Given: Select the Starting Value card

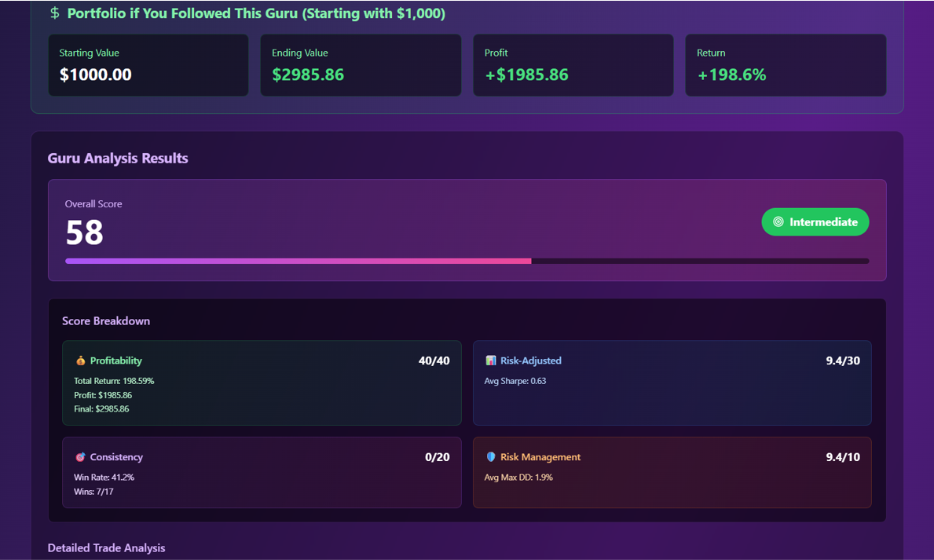Looking at the screenshot, I should [x=148, y=65].
